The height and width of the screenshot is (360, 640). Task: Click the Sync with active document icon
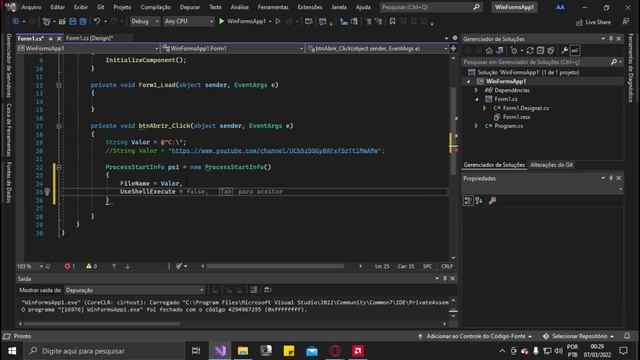tap(530, 51)
